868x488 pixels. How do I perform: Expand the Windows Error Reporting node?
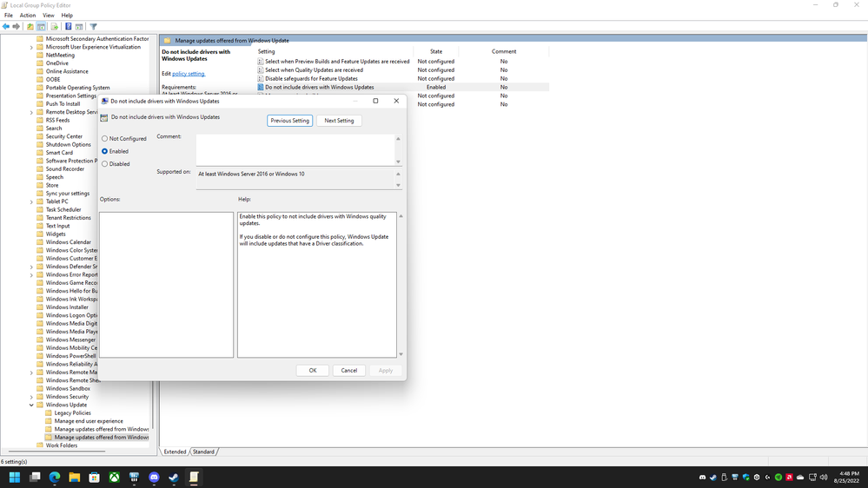(x=31, y=275)
